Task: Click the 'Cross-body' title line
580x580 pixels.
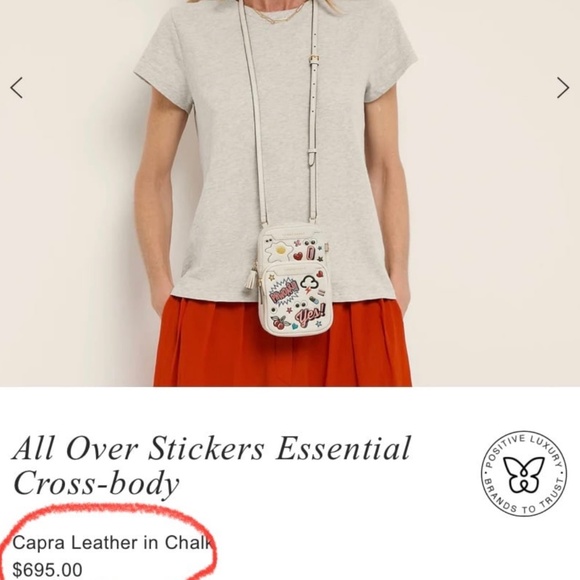Action: [96, 485]
